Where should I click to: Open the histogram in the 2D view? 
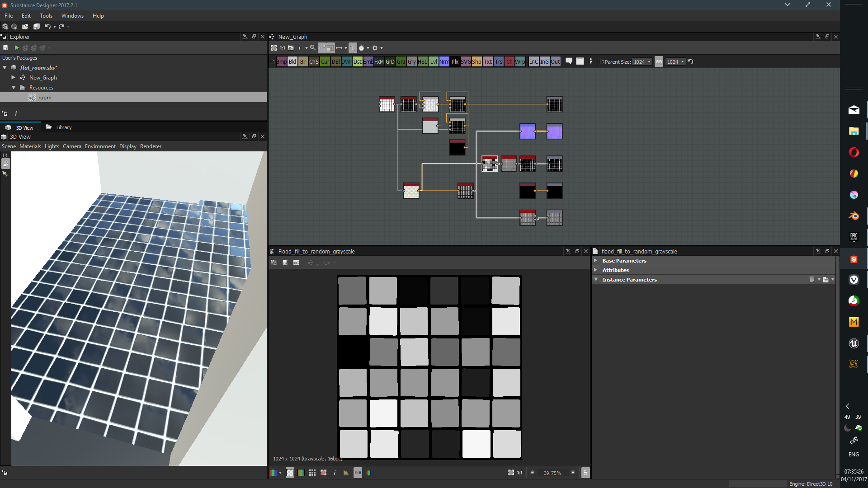346,473
